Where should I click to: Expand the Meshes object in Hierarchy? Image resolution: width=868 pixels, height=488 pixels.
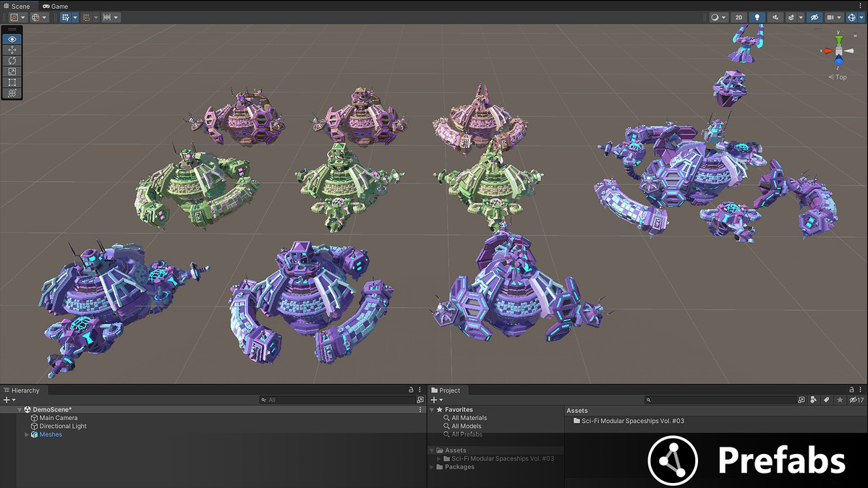[27, 435]
